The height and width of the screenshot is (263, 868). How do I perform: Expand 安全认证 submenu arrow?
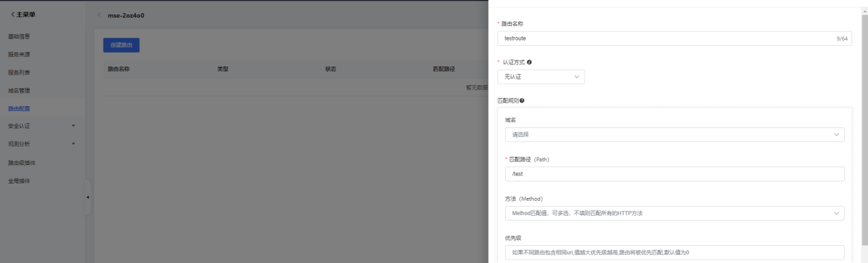pos(73,126)
